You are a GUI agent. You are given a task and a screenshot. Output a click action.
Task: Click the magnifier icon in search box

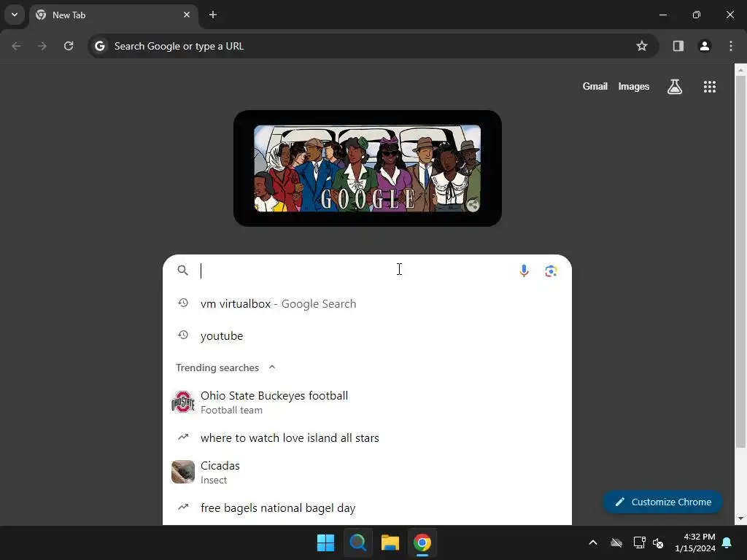[182, 271]
